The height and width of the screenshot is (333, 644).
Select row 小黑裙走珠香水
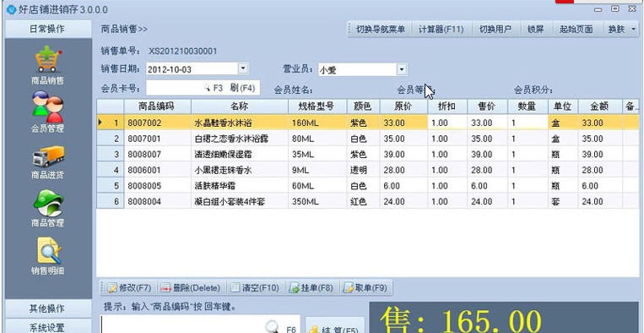pos(368,170)
